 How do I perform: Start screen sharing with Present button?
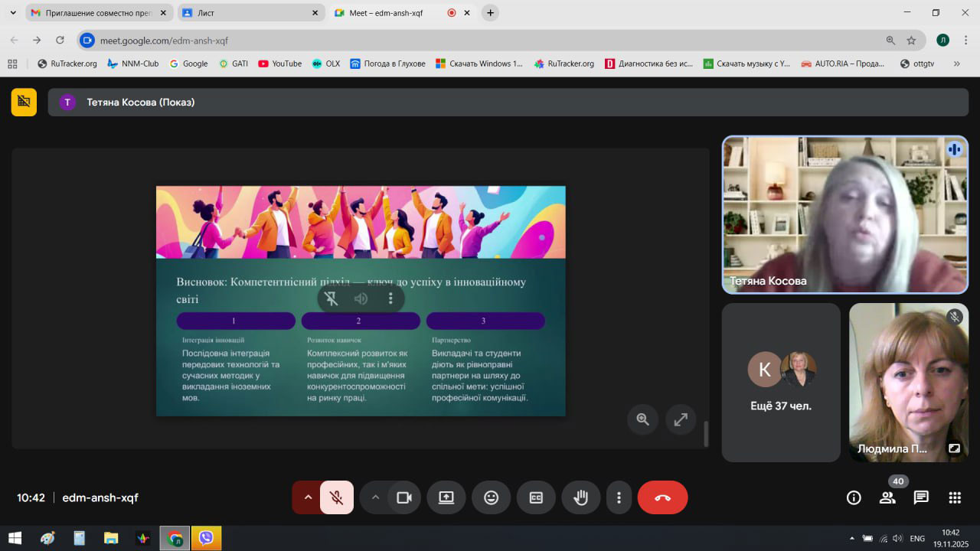point(446,497)
